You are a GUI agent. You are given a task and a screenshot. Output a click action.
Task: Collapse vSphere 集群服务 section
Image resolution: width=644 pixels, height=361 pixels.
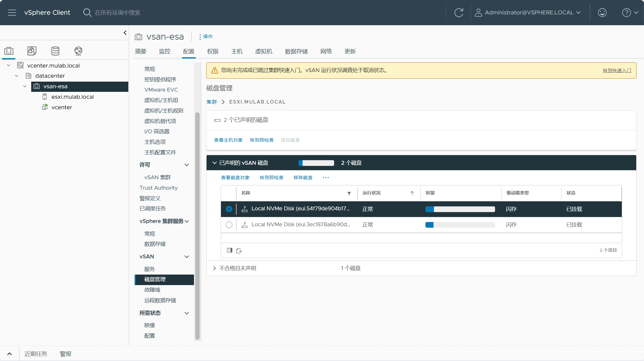coord(187,221)
